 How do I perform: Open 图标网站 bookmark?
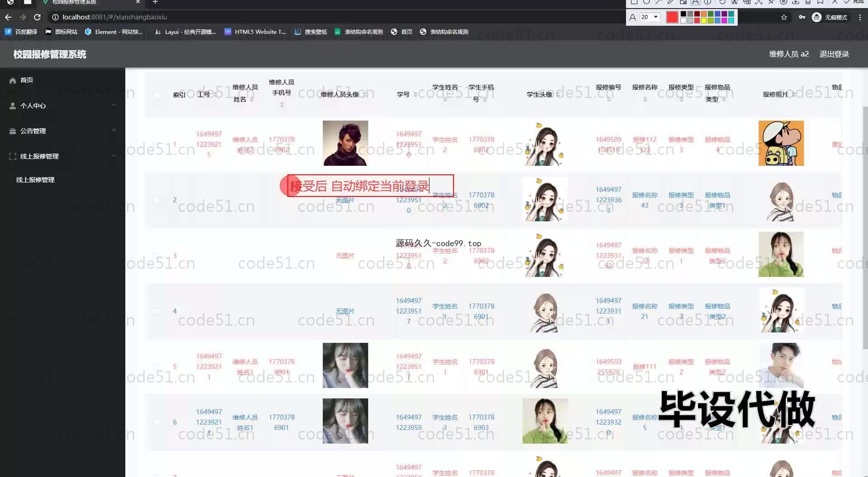[61, 32]
